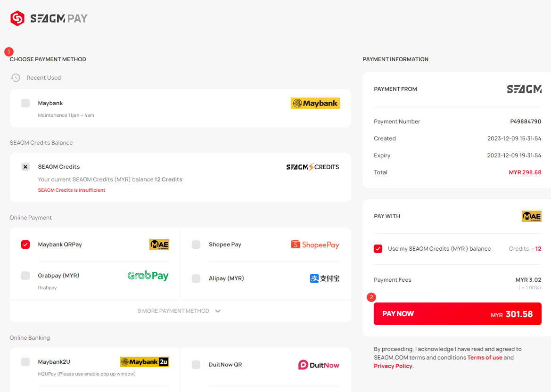This screenshot has width=551, height=392.
Task: Click the Recent Used history icon
Action: 16,78
